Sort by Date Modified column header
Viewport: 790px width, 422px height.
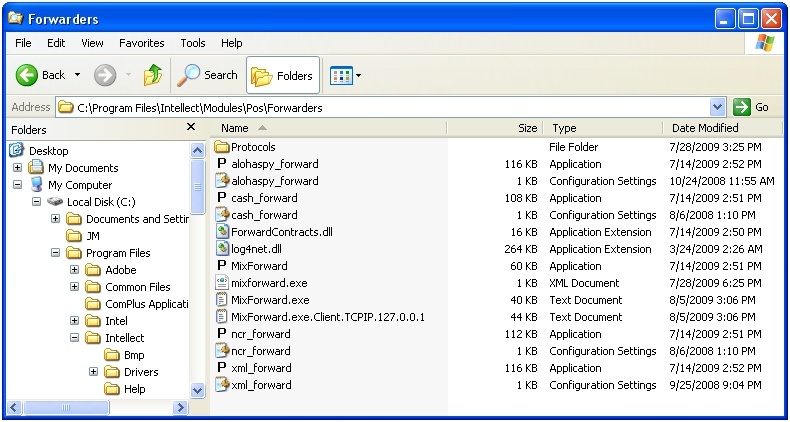(705, 128)
